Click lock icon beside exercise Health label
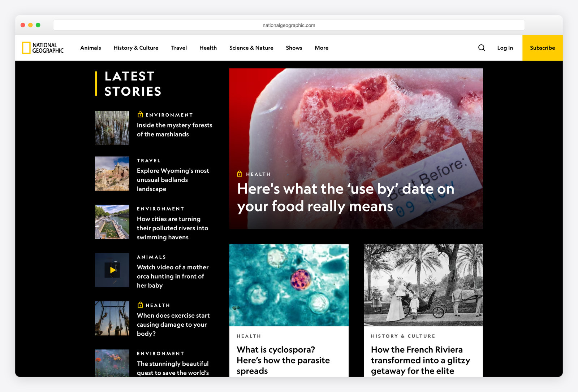578x392 pixels. click(140, 305)
